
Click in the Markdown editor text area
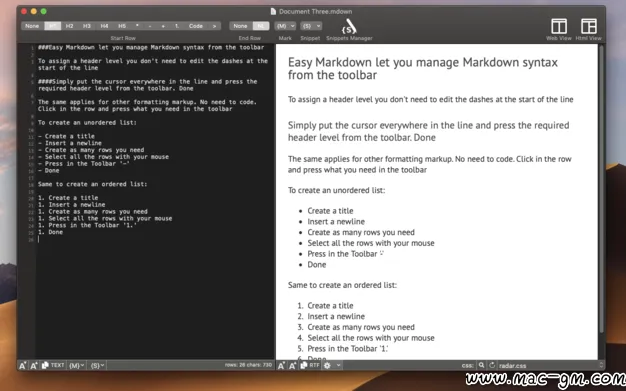pyautogui.click(x=156, y=201)
